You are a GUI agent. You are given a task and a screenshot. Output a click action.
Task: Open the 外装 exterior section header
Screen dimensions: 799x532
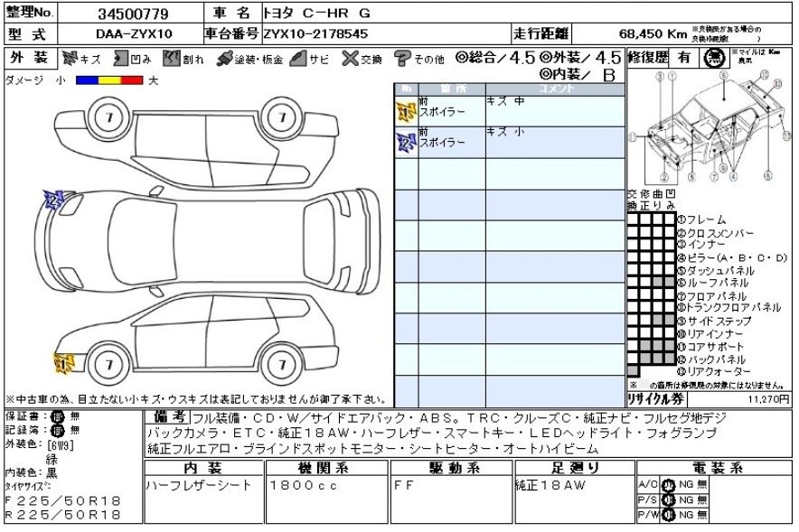(x=30, y=58)
